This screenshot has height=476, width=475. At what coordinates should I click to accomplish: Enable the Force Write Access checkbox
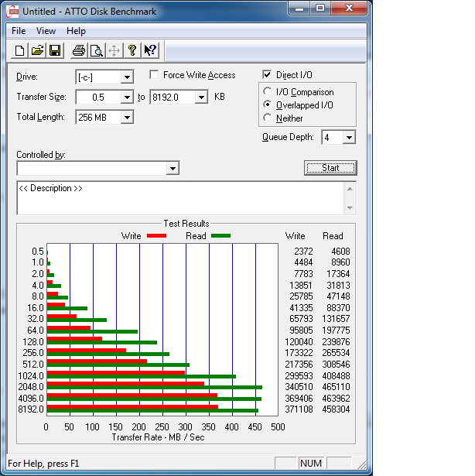[x=154, y=74]
